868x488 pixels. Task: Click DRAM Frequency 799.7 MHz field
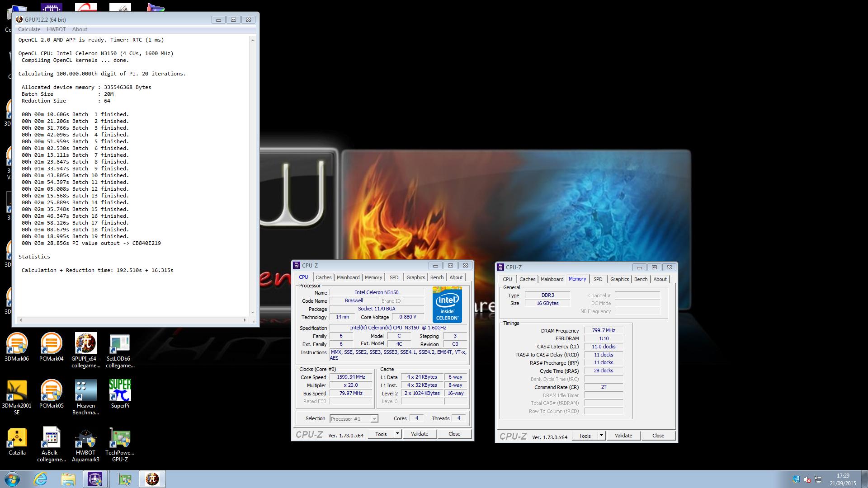(604, 330)
